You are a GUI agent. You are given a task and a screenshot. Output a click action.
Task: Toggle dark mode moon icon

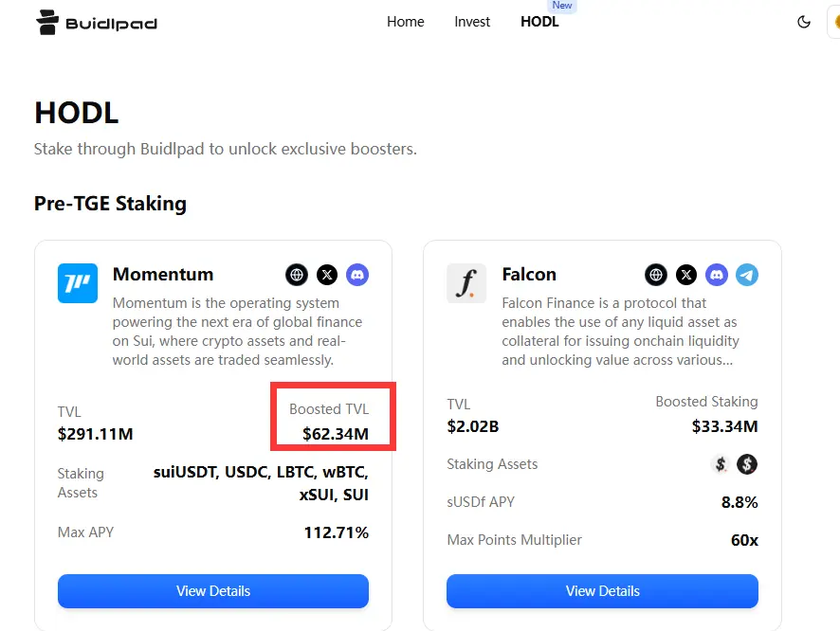pyautogui.click(x=804, y=22)
